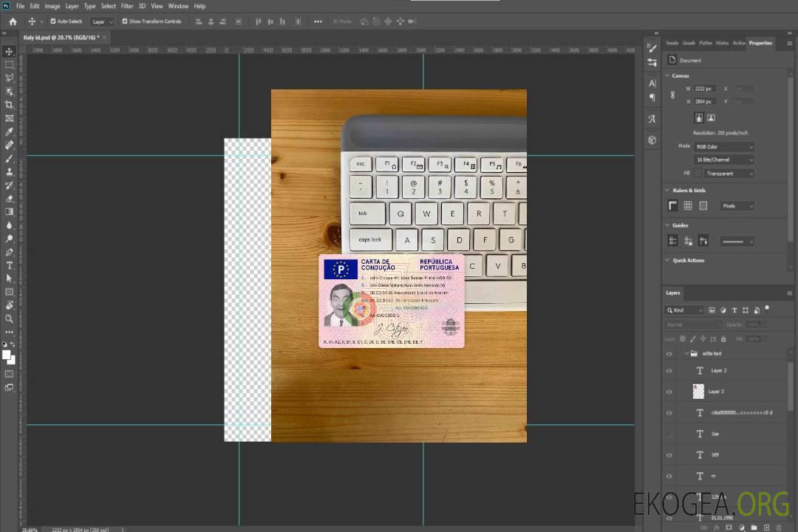This screenshot has width=798, height=532.
Task: Open the 16 Bits/Channel dropdown
Action: click(x=723, y=160)
